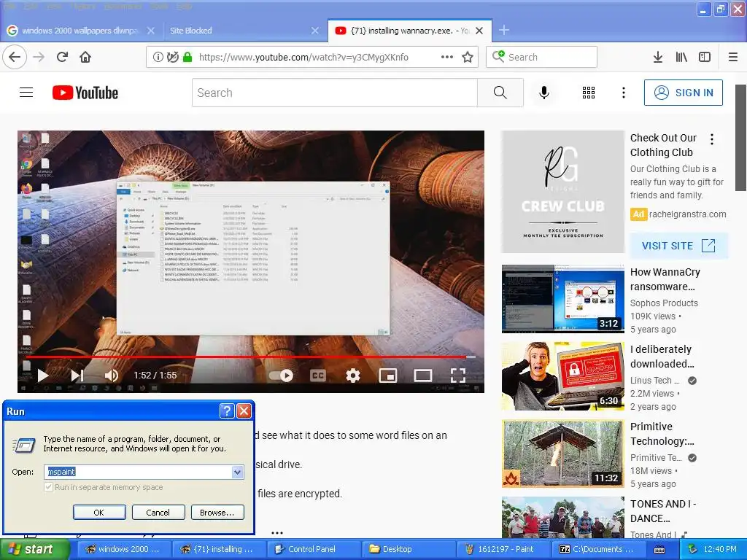This screenshot has height=560, width=747.
Task: Toggle the Firefox sidebar icon
Action: point(705,57)
